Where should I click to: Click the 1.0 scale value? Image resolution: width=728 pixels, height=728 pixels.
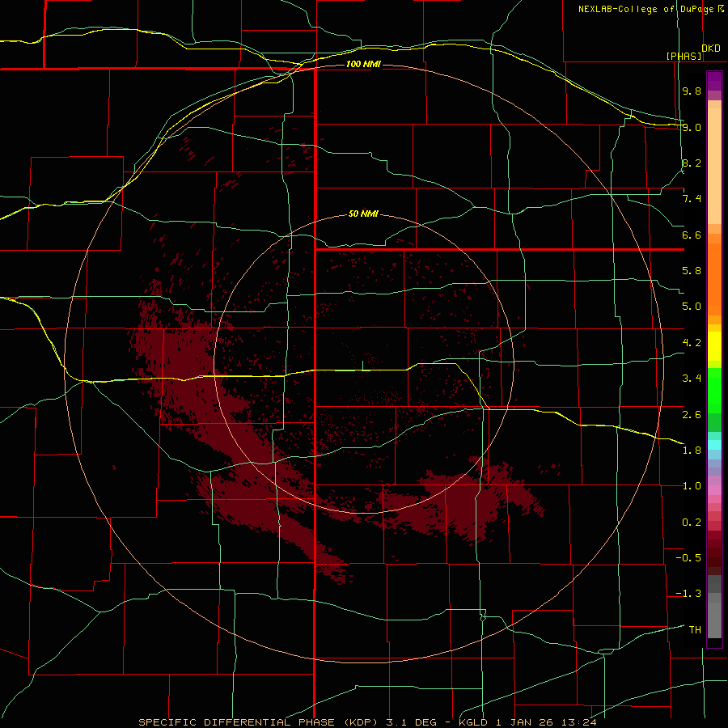pyautogui.click(x=692, y=486)
